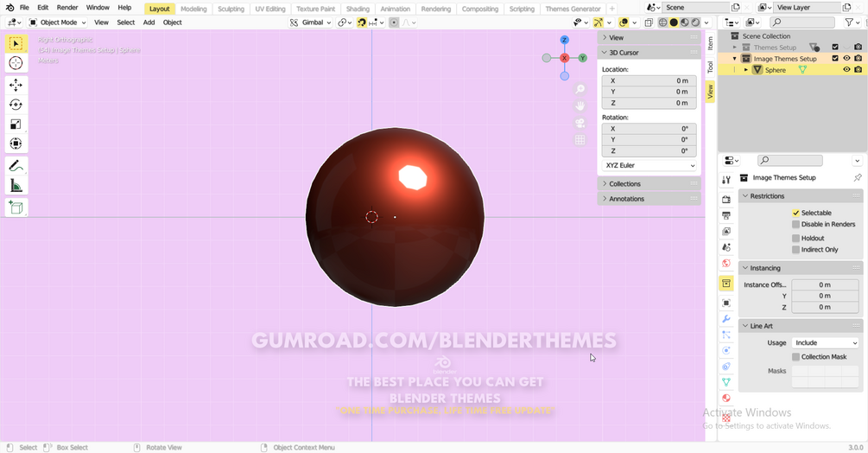Open the Render properties tab icon
868x453 pixels.
pos(726,200)
